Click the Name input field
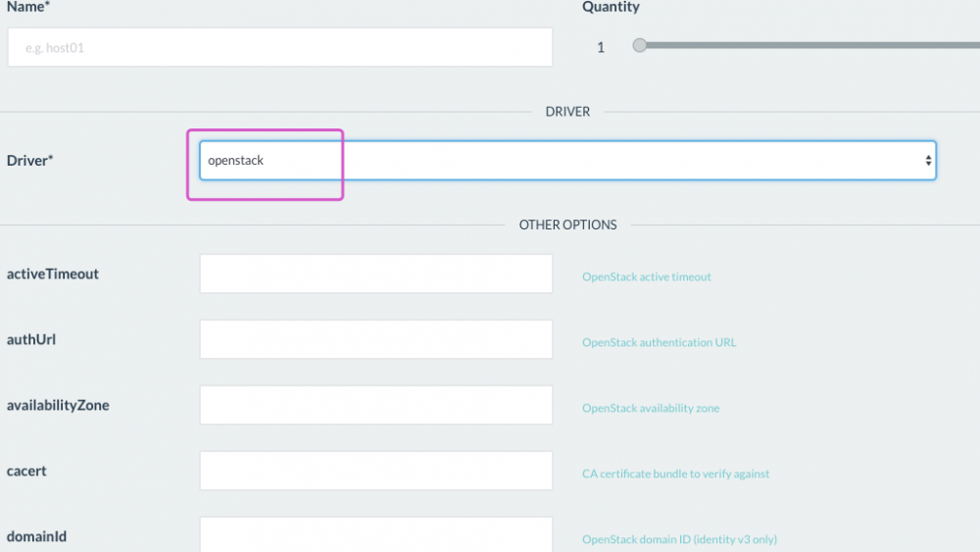The image size is (980, 552). pyautogui.click(x=279, y=47)
